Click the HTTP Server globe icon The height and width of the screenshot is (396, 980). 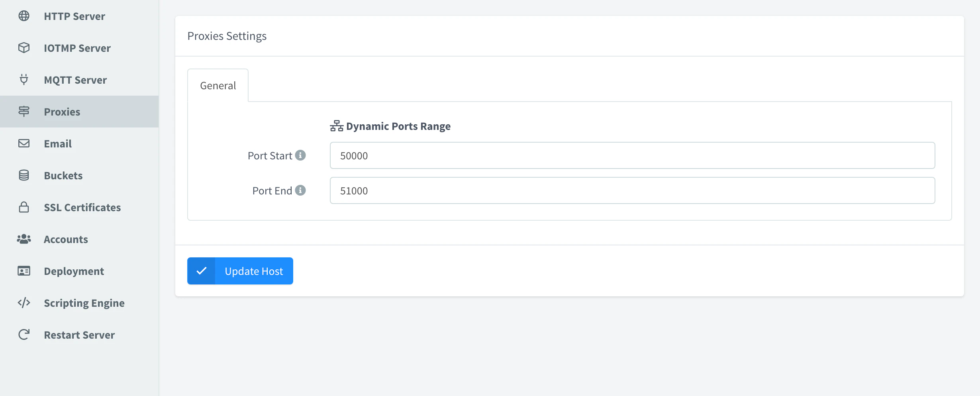click(x=24, y=16)
